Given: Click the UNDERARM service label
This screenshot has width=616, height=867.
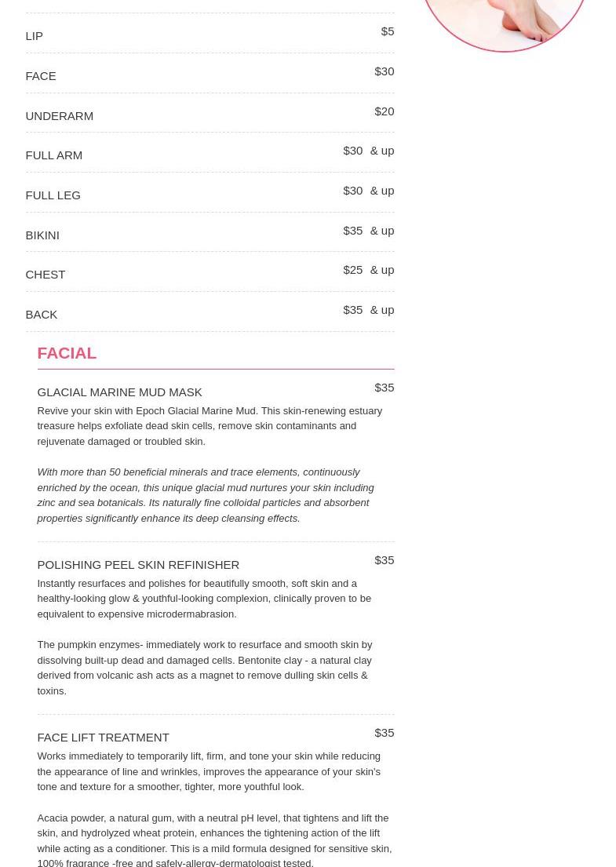Looking at the screenshot, I should 59,116.
